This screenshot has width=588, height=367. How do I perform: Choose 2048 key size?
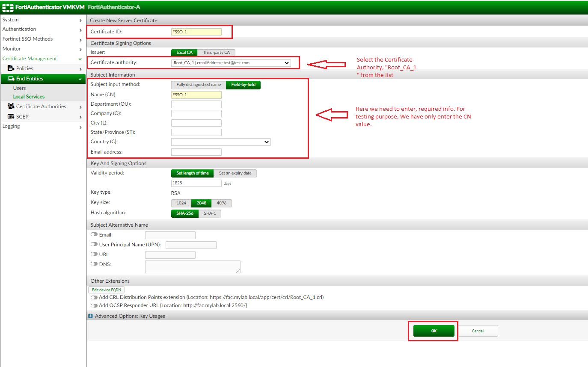click(201, 203)
